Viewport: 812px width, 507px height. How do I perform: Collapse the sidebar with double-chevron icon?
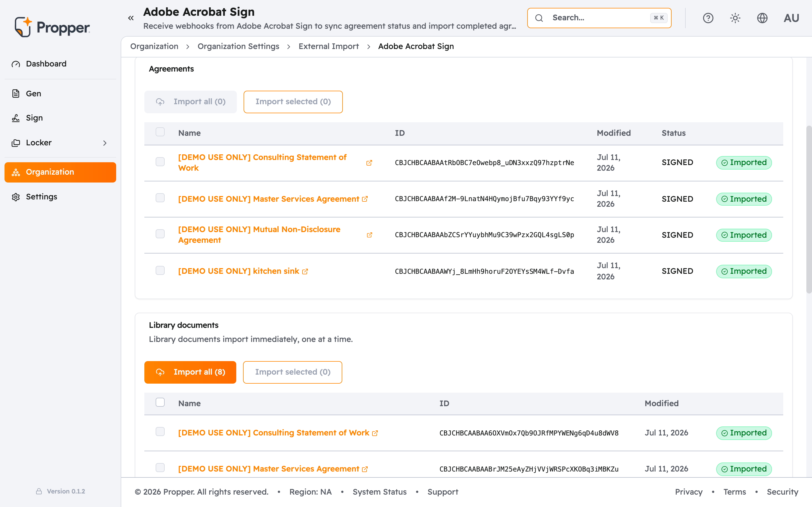(x=131, y=18)
